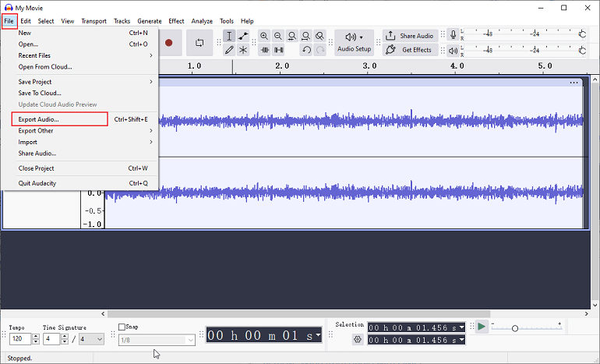Click the Share Audio button
The height and width of the screenshot is (364, 600).
coord(410,36)
